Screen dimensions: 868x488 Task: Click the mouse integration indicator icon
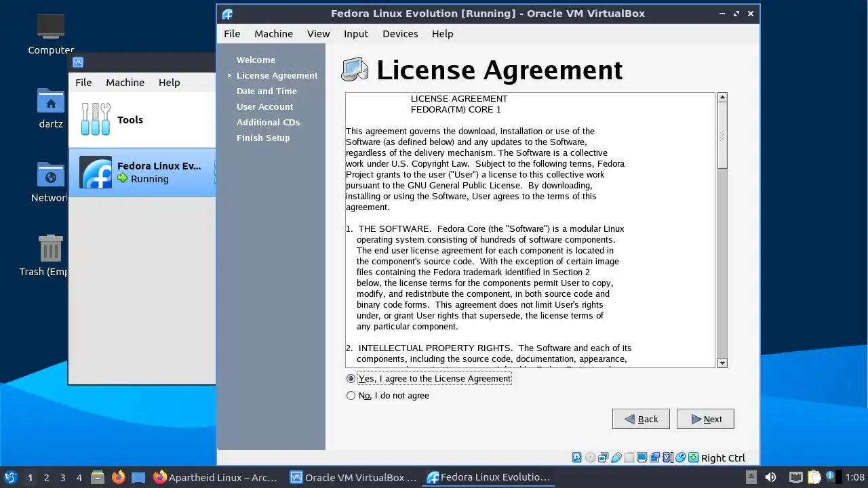coord(680,457)
